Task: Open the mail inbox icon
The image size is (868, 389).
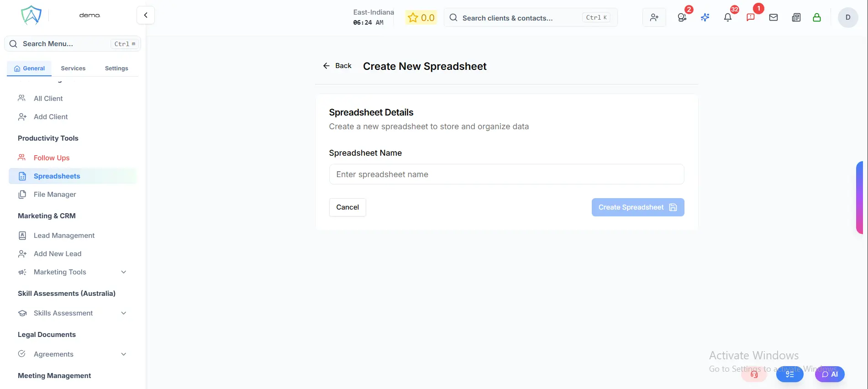Action: point(773,17)
